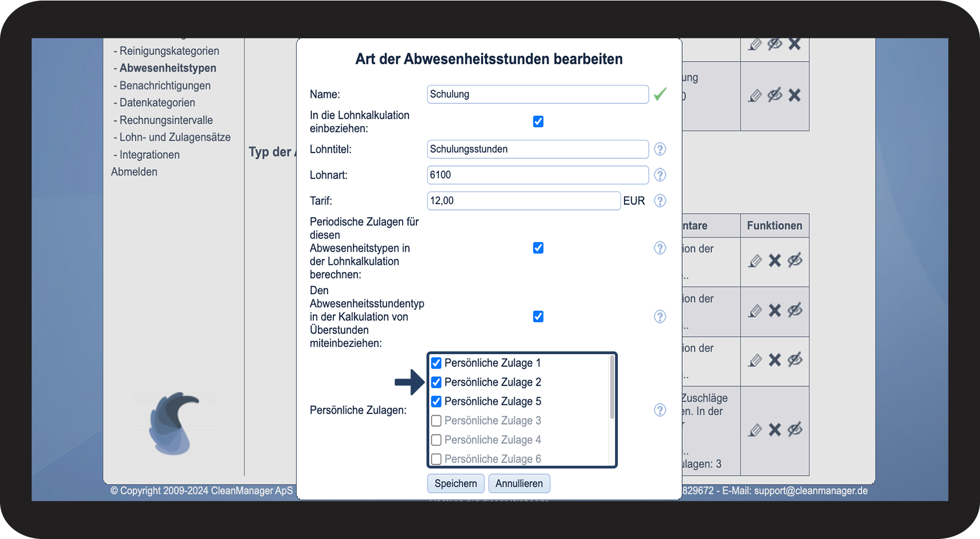Uncheck Persönliche Zulage 1

436,363
